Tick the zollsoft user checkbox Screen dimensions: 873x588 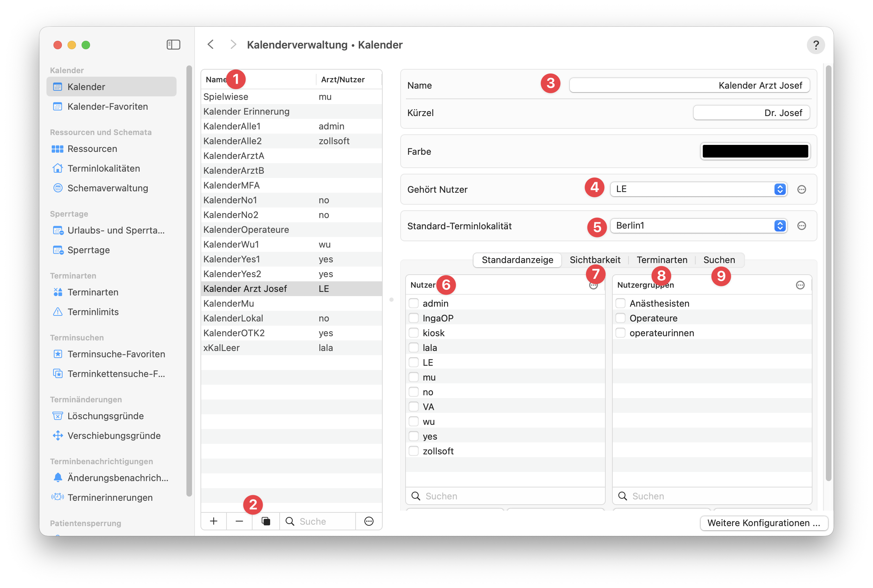tap(413, 451)
